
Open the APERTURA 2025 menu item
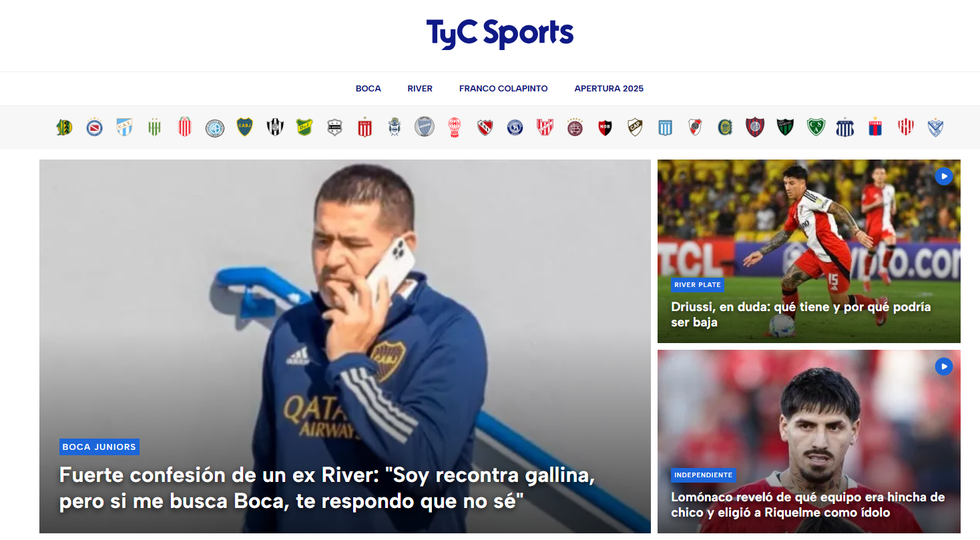[x=609, y=89]
